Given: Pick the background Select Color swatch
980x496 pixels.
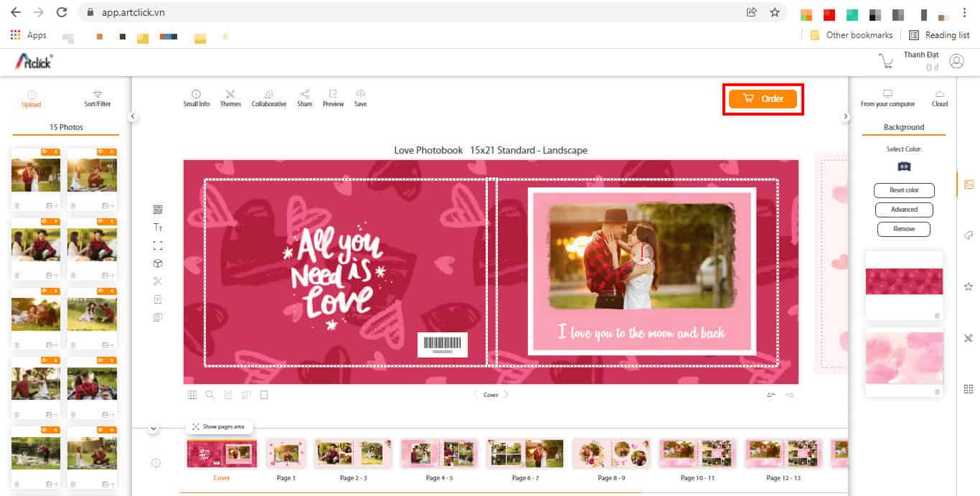Looking at the screenshot, I should [x=904, y=166].
